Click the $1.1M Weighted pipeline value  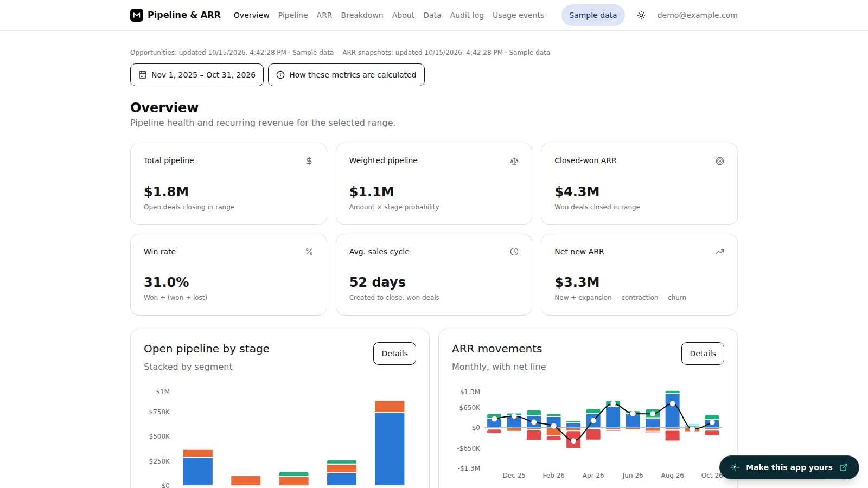click(372, 191)
